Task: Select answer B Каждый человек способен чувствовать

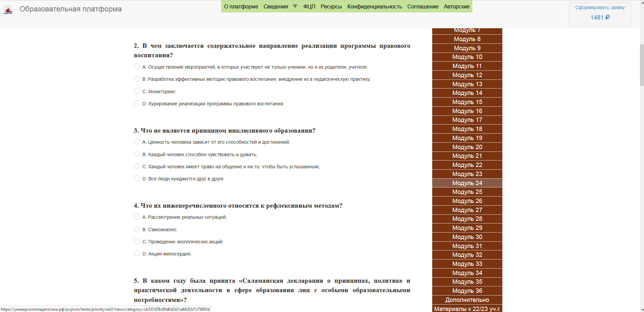Action: pyautogui.click(x=137, y=154)
